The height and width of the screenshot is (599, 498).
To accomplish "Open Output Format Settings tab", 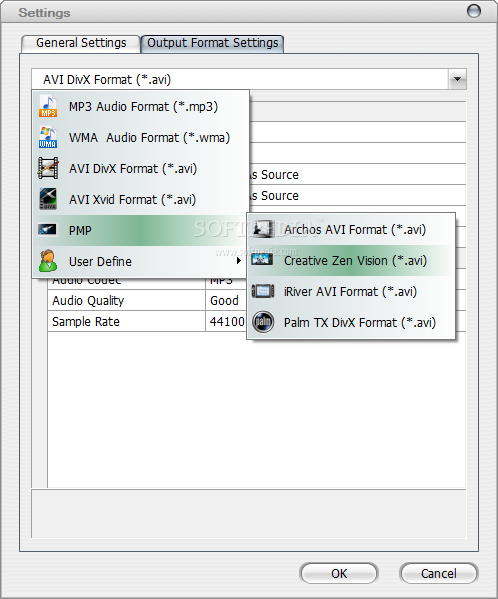I will coord(212,43).
